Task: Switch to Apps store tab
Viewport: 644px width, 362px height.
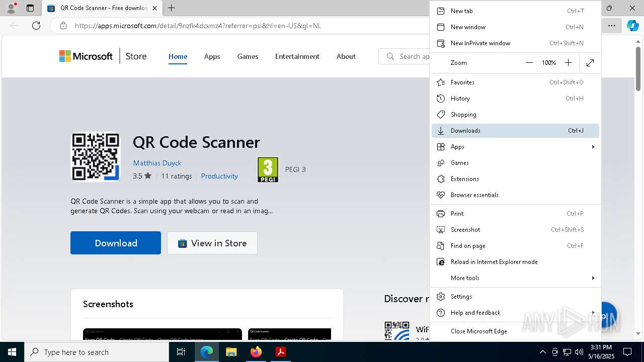Action: 212,56
